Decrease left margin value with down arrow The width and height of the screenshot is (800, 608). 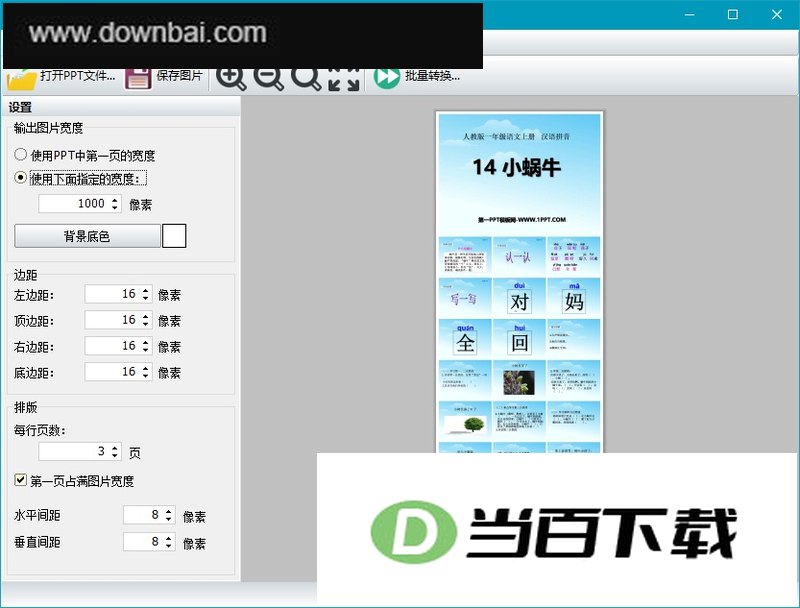(146, 298)
